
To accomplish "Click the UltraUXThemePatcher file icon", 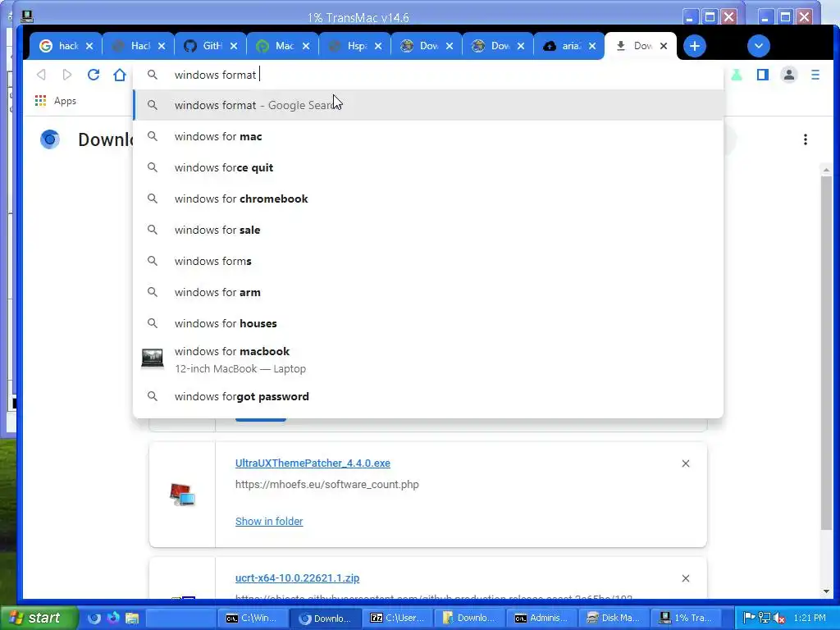I will click(182, 495).
